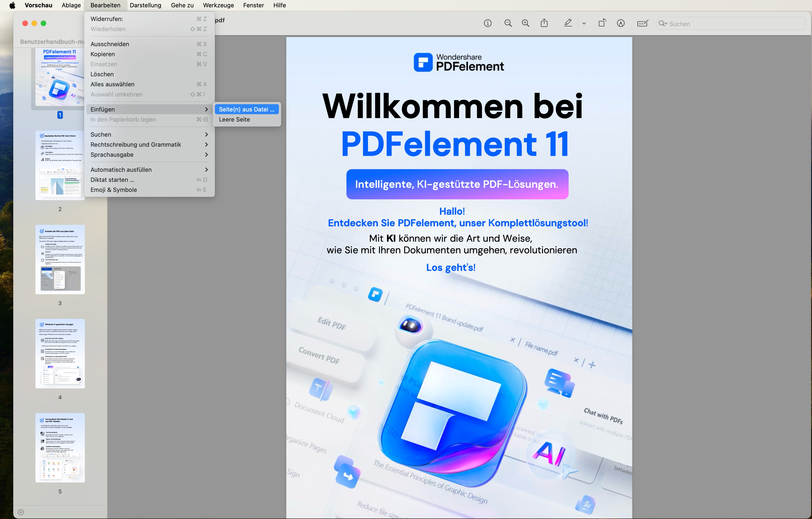Viewport: 812px width, 519px height.
Task: Open the Gehe zu menu
Action: (182, 5)
